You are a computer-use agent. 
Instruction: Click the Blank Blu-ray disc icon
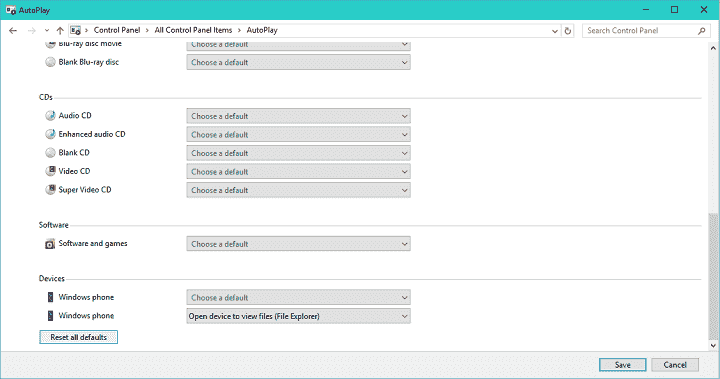(50, 62)
